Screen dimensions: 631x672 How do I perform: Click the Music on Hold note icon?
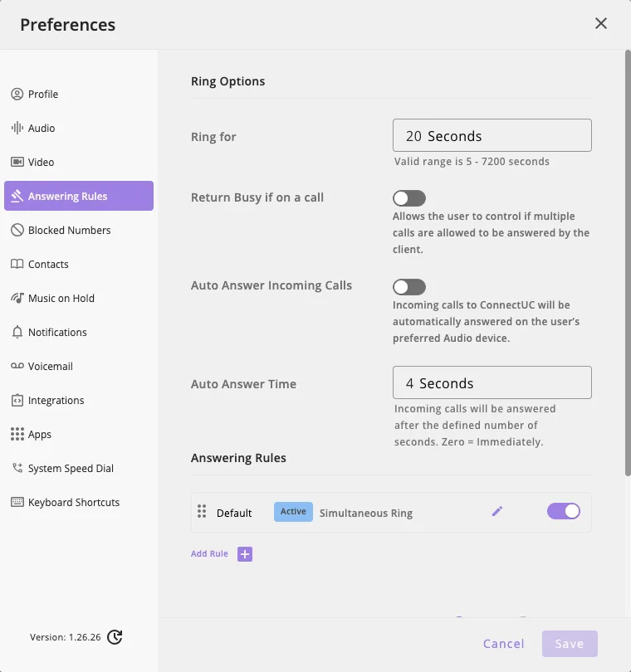17,298
